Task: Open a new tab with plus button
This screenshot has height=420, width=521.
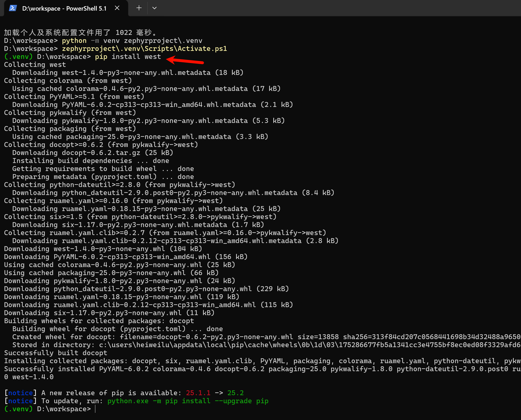Action: pos(139,8)
